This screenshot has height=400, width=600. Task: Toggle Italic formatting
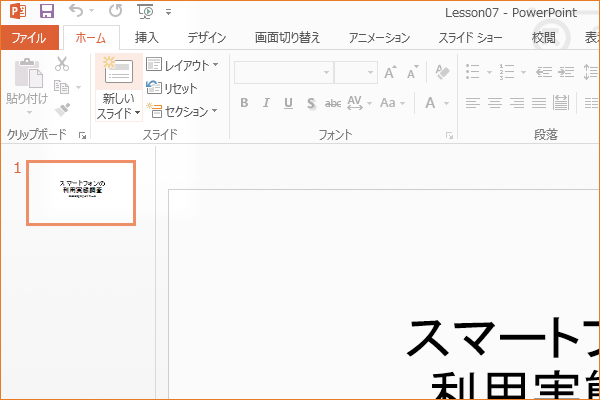[x=266, y=103]
